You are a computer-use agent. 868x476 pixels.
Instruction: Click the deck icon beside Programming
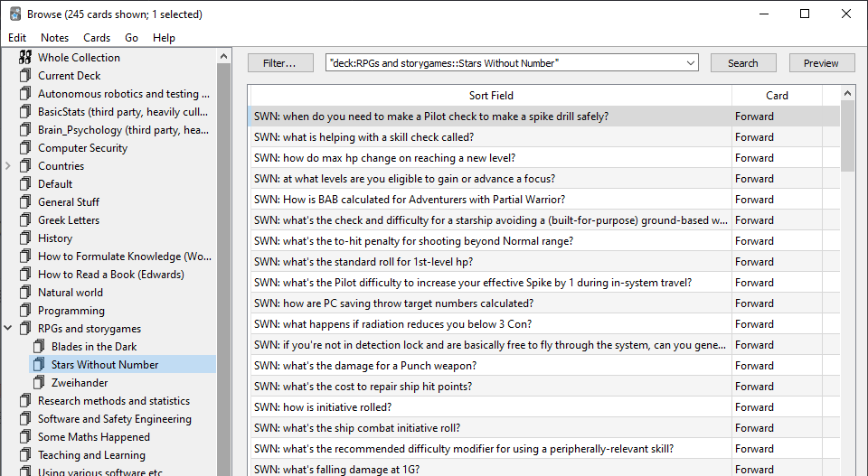[x=25, y=311]
